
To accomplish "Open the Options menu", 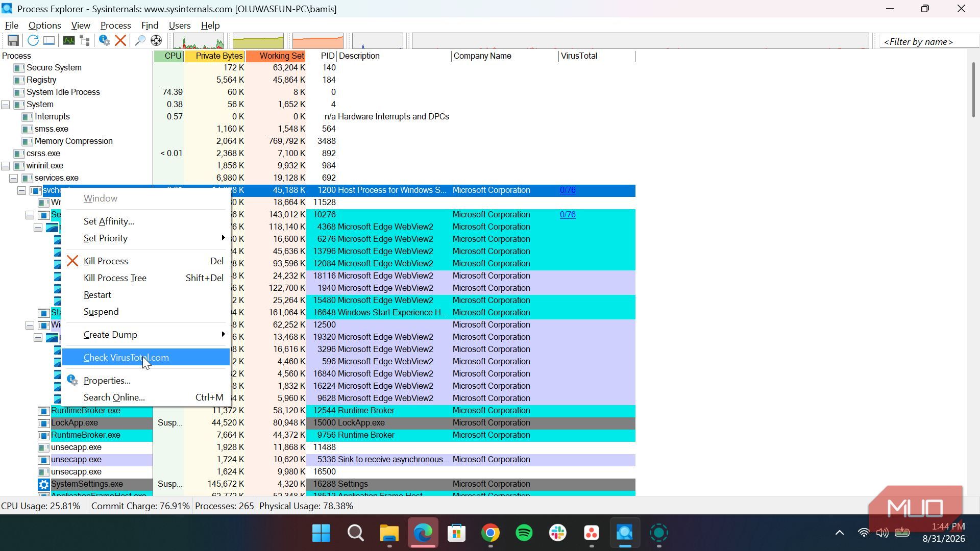I will (44, 26).
